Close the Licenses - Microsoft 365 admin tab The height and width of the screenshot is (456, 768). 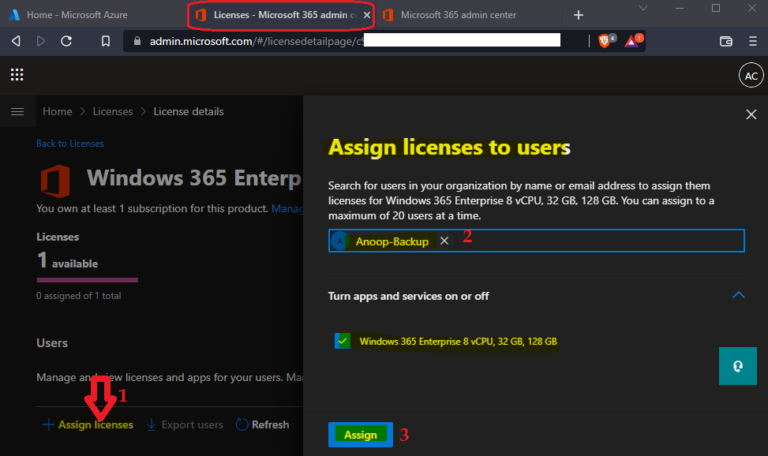[366, 15]
